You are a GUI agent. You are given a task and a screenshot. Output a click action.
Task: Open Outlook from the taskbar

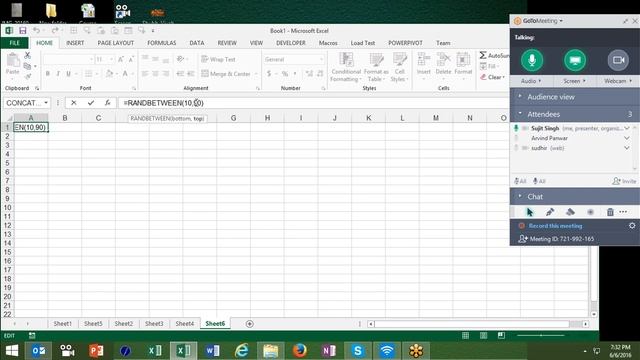pos(38,351)
